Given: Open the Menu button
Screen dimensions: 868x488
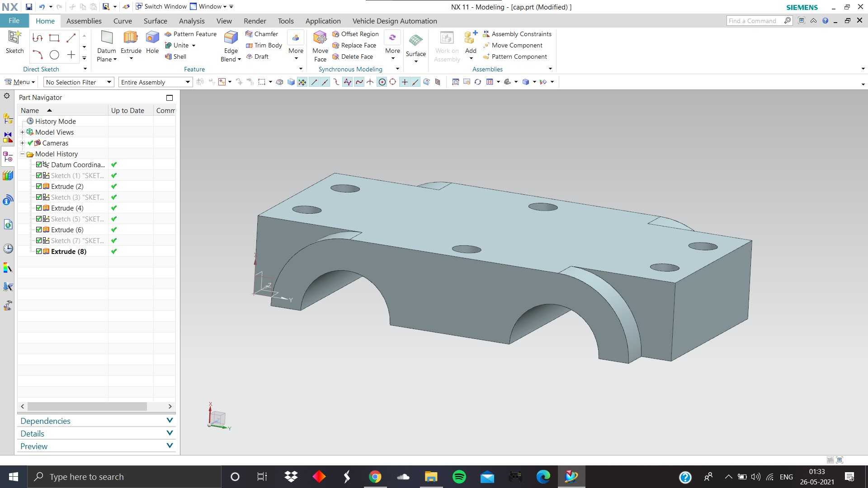Looking at the screenshot, I should tap(19, 82).
